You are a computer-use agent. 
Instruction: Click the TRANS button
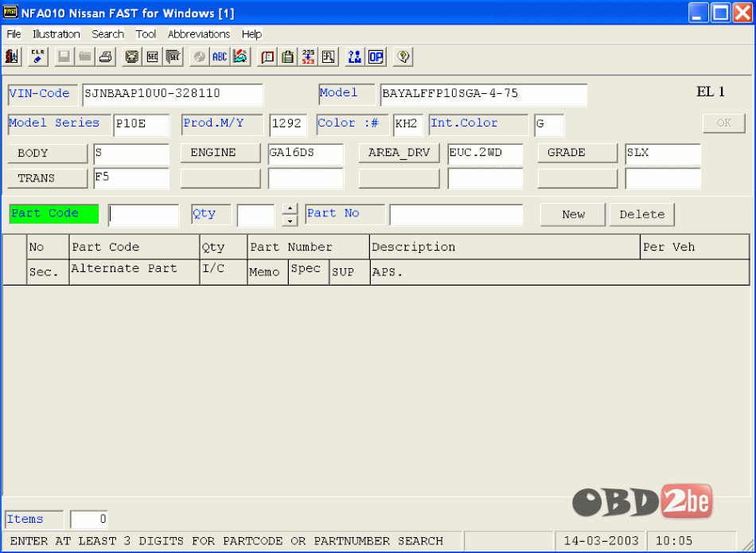point(47,178)
